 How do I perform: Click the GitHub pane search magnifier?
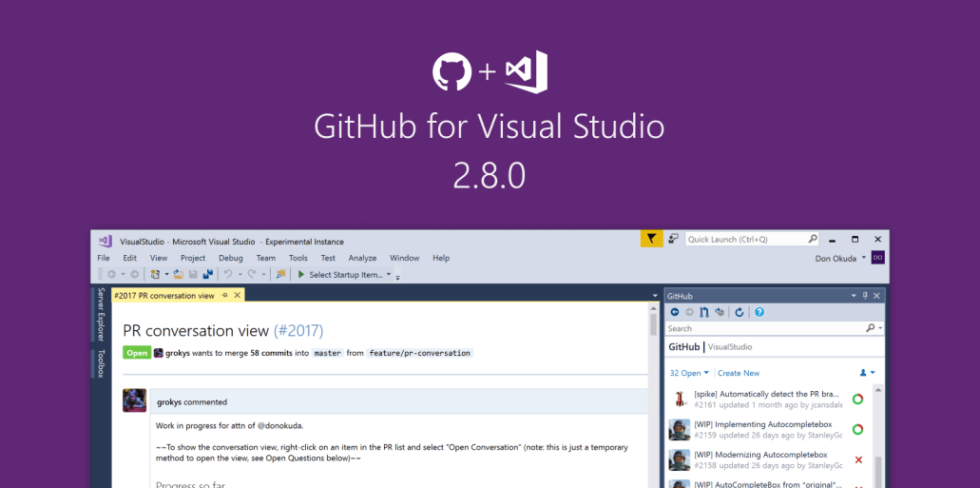click(870, 328)
